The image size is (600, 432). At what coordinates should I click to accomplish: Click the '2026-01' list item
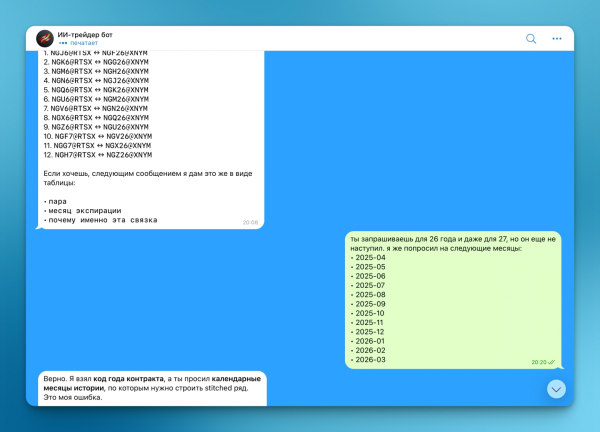point(368,341)
